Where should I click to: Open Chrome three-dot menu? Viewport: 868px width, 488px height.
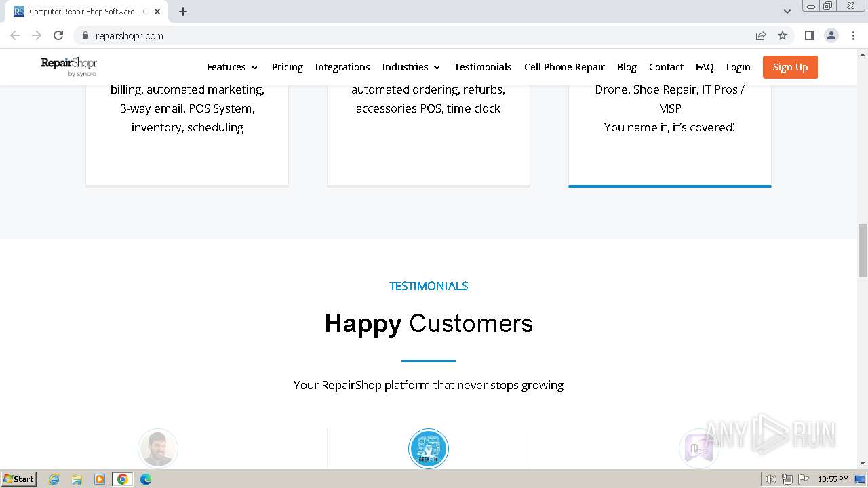click(x=853, y=35)
